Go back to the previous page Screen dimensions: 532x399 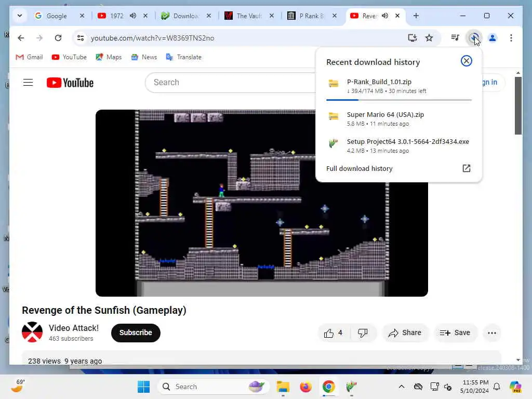click(x=21, y=38)
